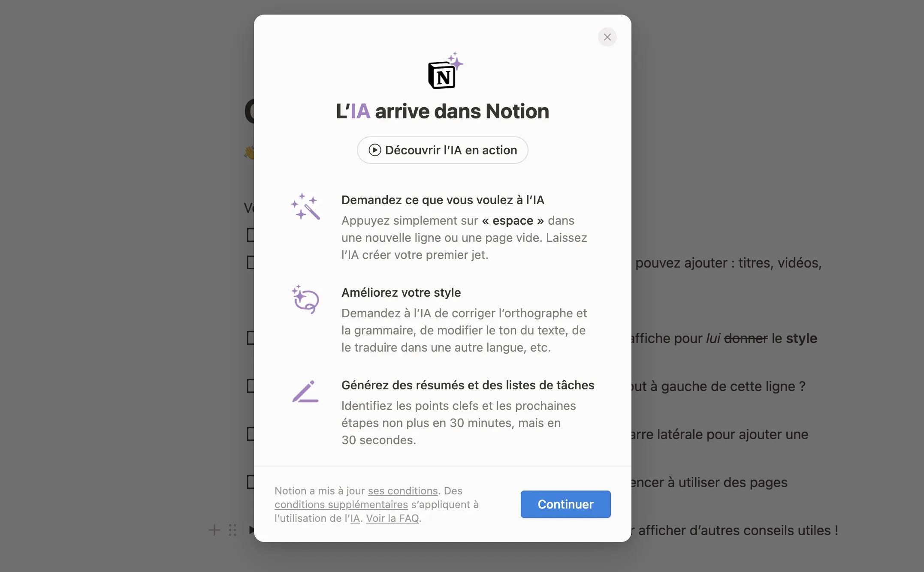The height and width of the screenshot is (572, 924).
Task: Open the Découvrir l'IA en action video
Action: pyautogui.click(x=442, y=150)
